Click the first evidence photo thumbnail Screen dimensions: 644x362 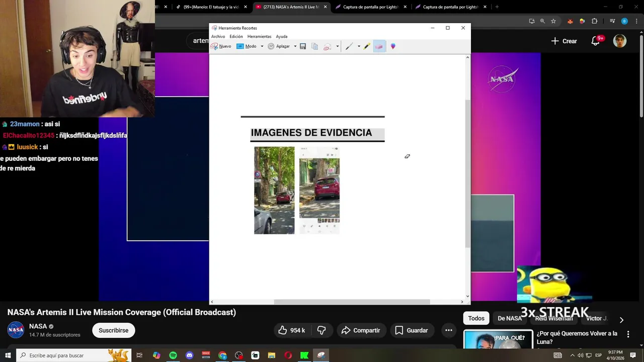click(274, 190)
